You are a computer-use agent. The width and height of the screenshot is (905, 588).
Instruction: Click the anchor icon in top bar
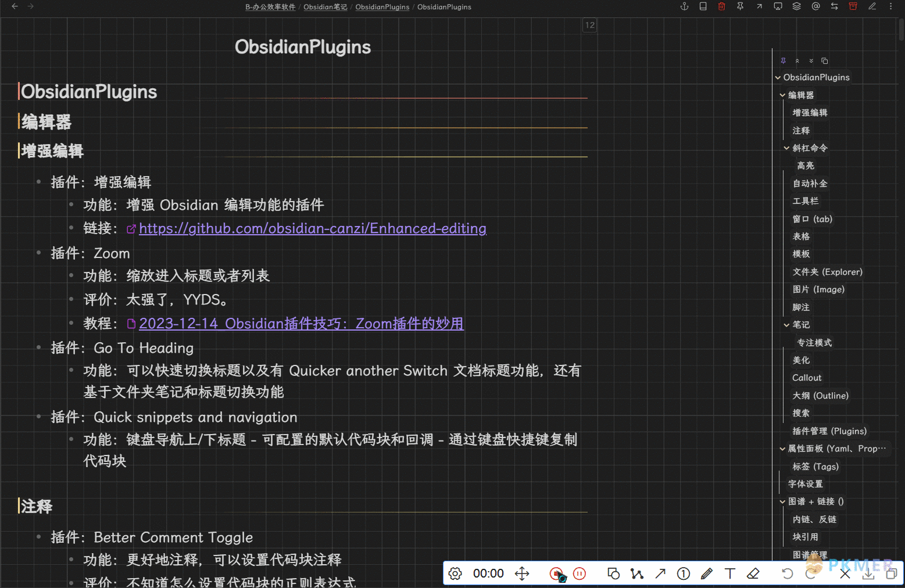[x=684, y=6]
